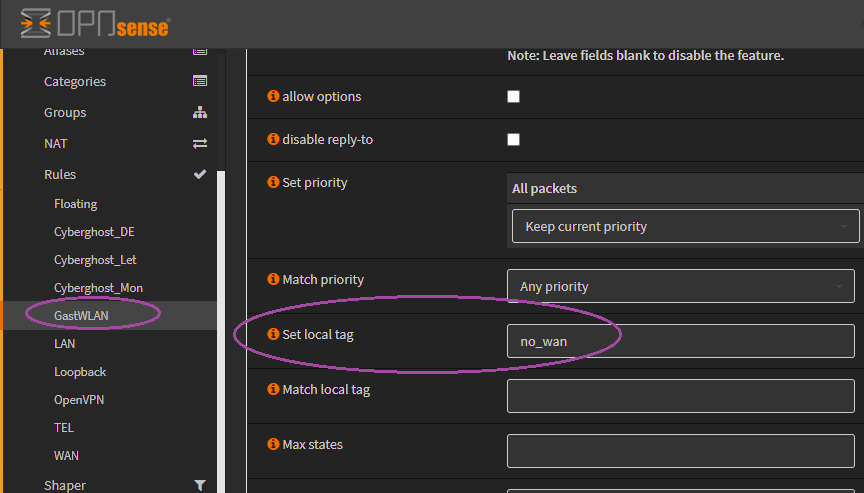The height and width of the screenshot is (493, 864).
Task: Show help for allow options
Action: point(273,97)
